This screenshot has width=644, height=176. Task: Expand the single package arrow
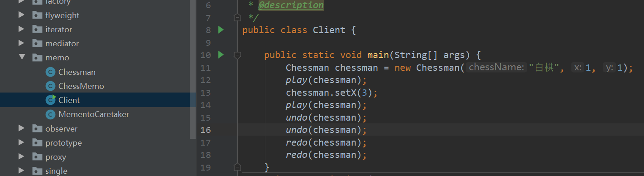point(21,171)
